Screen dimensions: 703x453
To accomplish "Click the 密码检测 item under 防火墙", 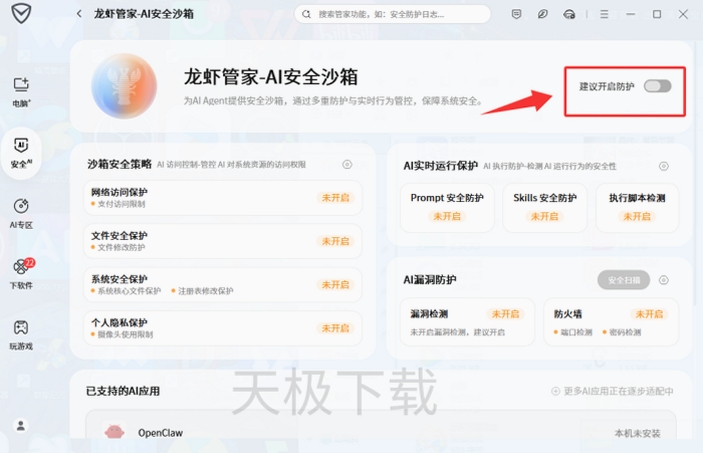I will [625, 332].
